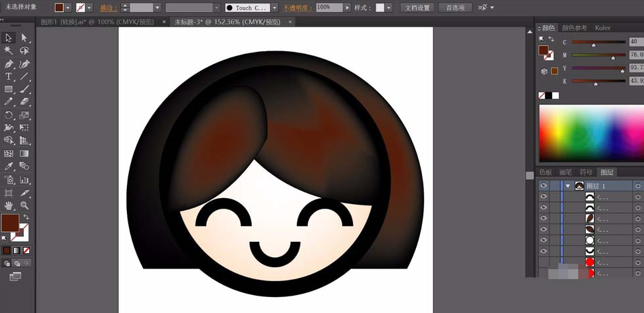The width and height of the screenshot is (644, 313).
Task: Hide the first sublayer under 图层 1
Action: [x=544, y=197]
